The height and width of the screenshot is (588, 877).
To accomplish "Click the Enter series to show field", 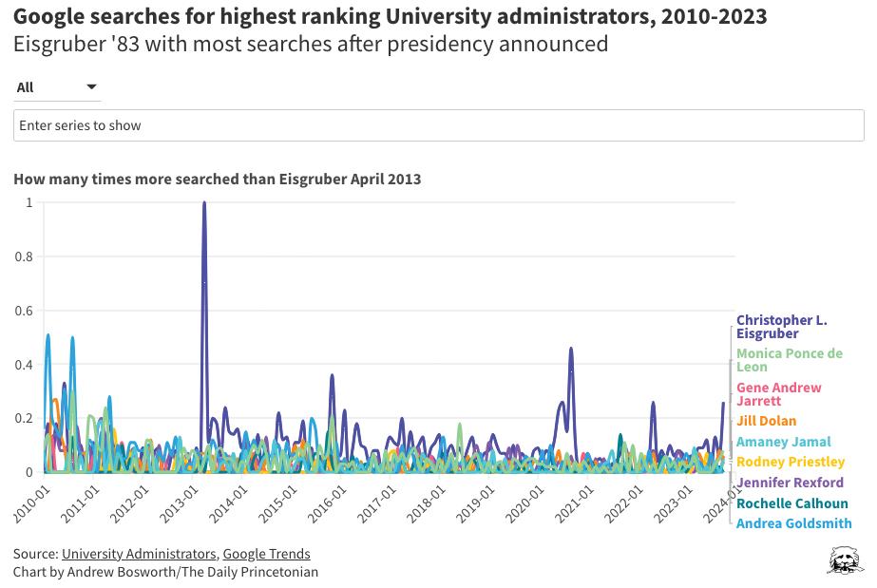I will click(x=439, y=125).
